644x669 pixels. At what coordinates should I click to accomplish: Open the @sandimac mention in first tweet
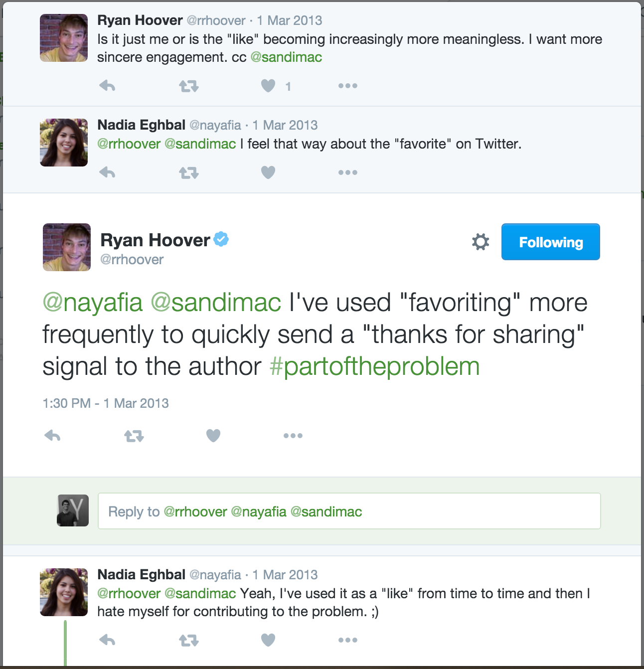(286, 57)
